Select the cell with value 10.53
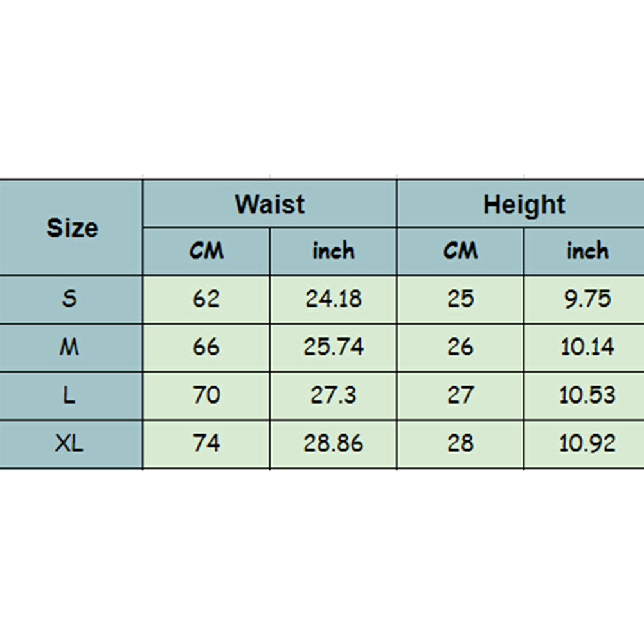 coord(584,396)
